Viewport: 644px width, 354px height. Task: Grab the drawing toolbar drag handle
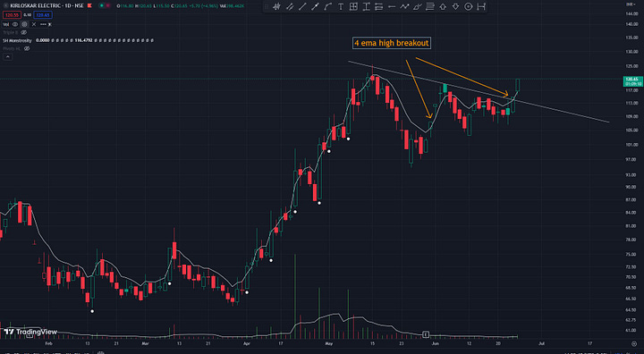point(267,6)
